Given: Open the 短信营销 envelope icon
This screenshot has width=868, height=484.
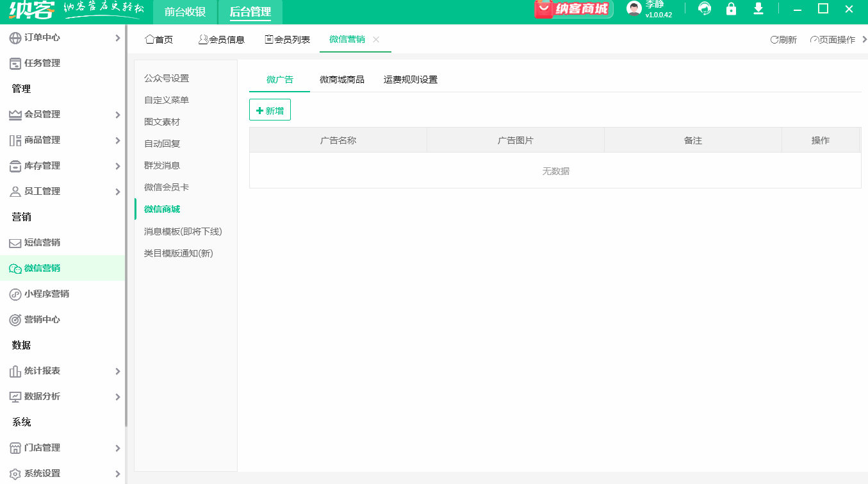Looking at the screenshot, I should (14, 242).
